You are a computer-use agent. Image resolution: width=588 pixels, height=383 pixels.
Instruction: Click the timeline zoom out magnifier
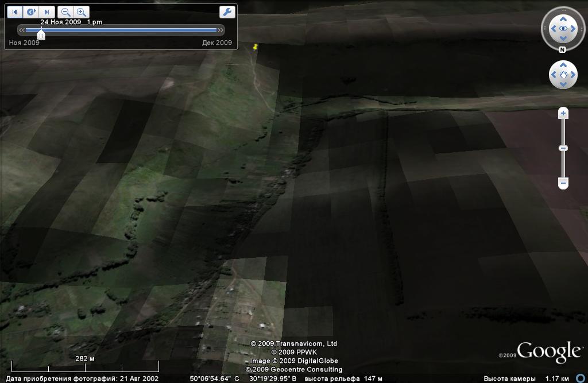coord(66,11)
